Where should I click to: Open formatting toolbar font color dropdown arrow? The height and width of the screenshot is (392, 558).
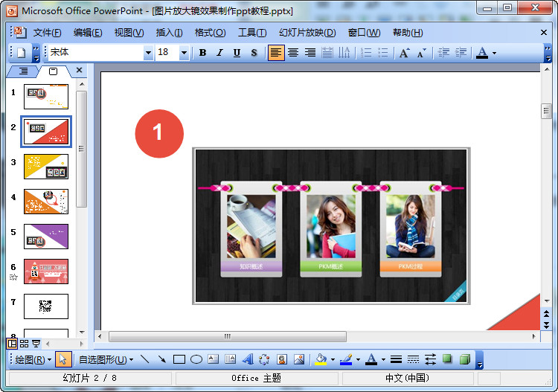(494, 54)
